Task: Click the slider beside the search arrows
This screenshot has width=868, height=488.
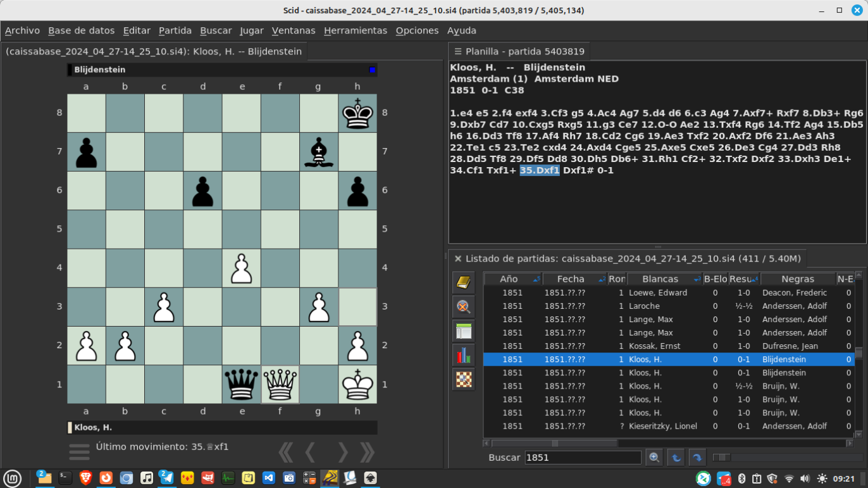Action: pyautogui.click(x=722, y=458)
